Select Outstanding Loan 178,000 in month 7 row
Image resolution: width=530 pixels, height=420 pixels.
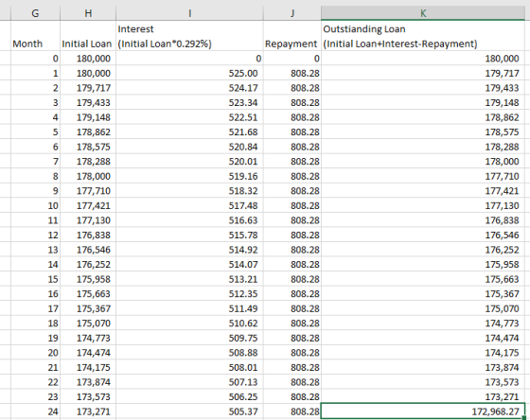coord(423,161)
